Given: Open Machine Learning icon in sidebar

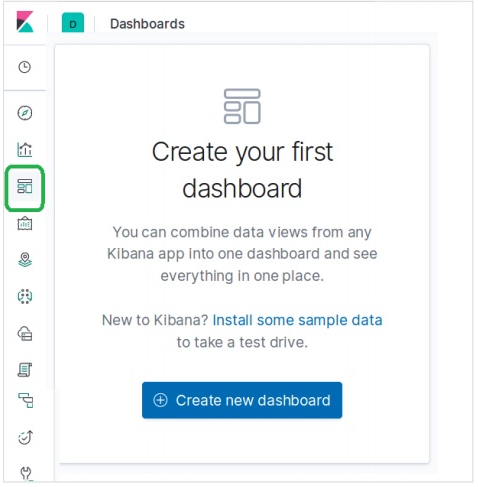Looking at the screenshot, I should 25,296.
